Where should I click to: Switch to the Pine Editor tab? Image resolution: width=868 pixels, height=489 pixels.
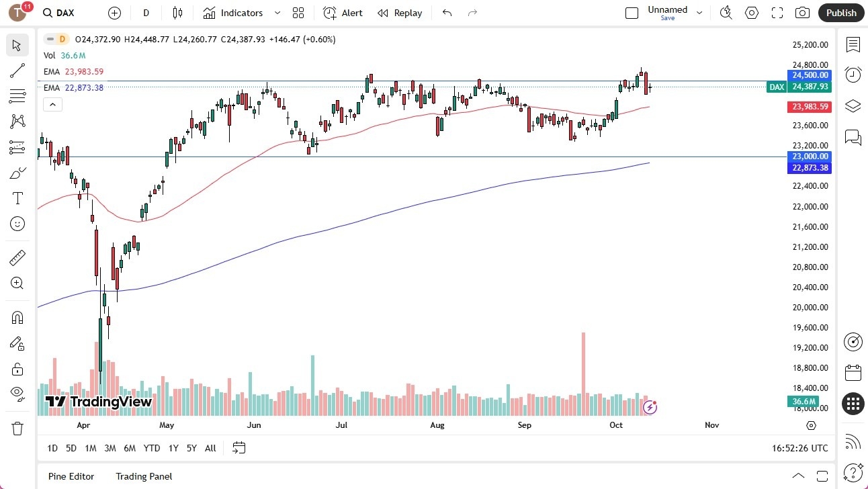[71, 476]
